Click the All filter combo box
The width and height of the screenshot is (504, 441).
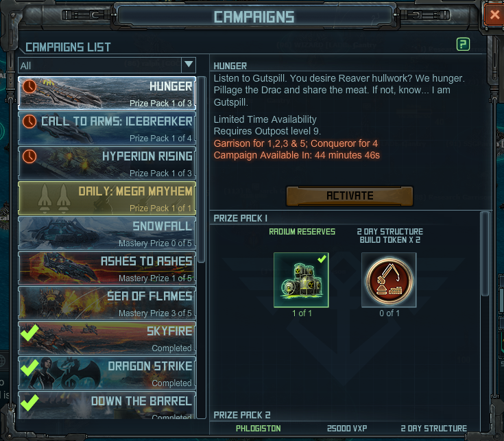107,65
